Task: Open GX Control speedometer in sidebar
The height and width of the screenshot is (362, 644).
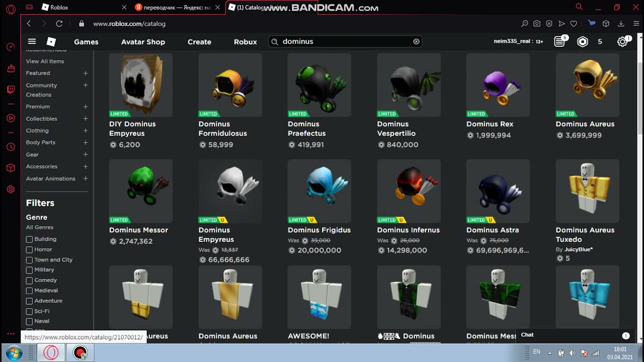Action: pos(11,47)
